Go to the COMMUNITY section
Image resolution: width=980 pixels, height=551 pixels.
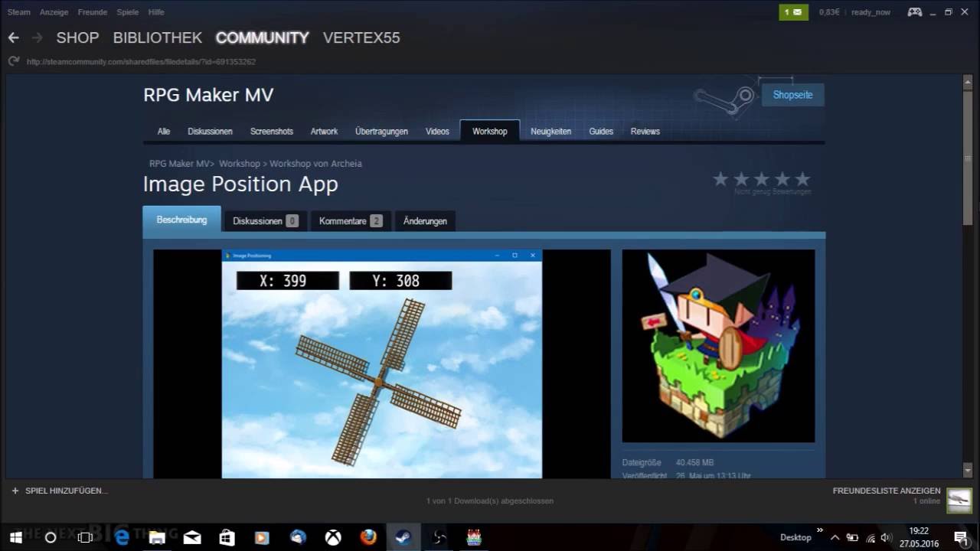[x=263, y=37]
